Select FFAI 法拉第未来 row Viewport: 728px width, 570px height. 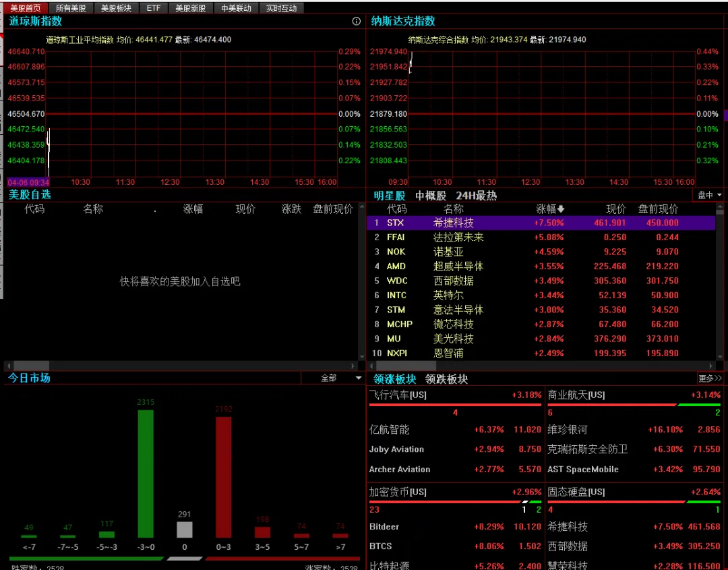tap(541, 237)
